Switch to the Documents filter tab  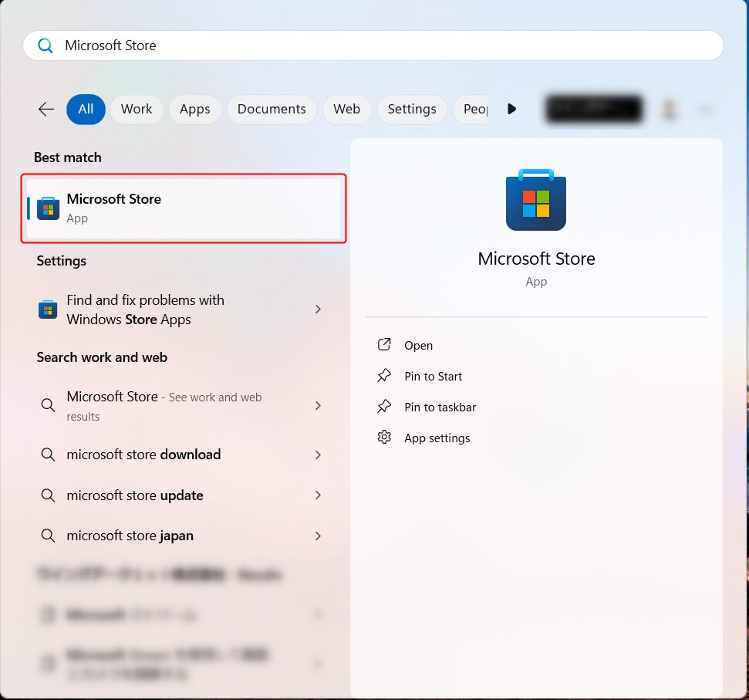coord(272,110)
